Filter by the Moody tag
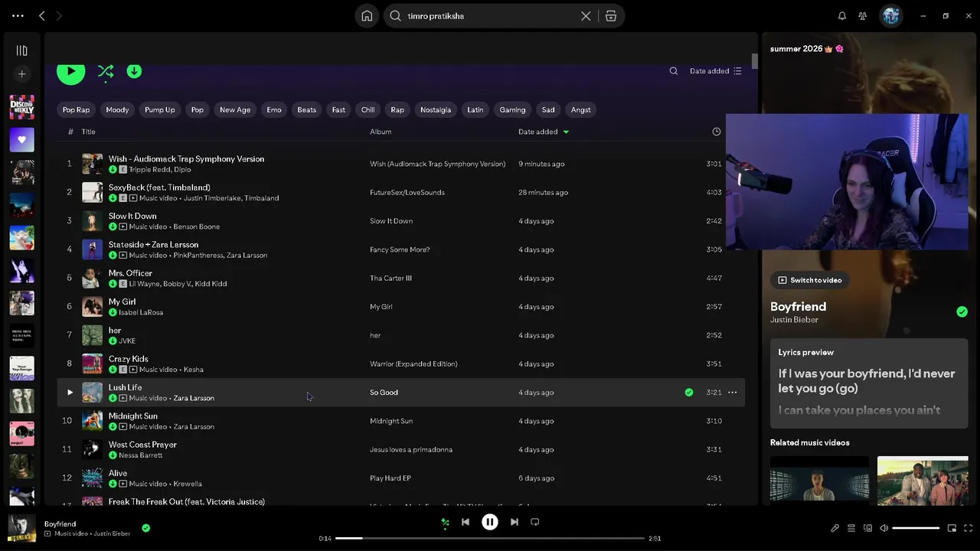The height and width of the screenshot is (551, 980). pos(117,109)
